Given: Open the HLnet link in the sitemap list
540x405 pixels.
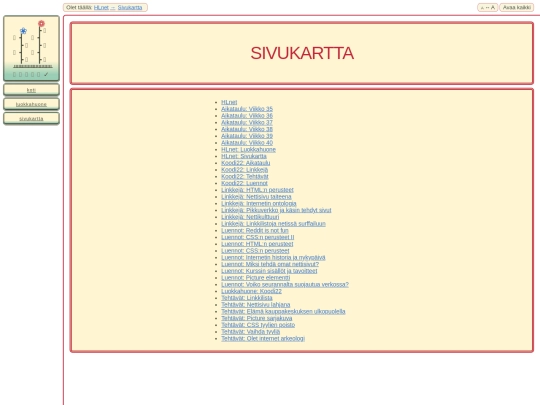Looking at the screenshot, I should point(229,102).
